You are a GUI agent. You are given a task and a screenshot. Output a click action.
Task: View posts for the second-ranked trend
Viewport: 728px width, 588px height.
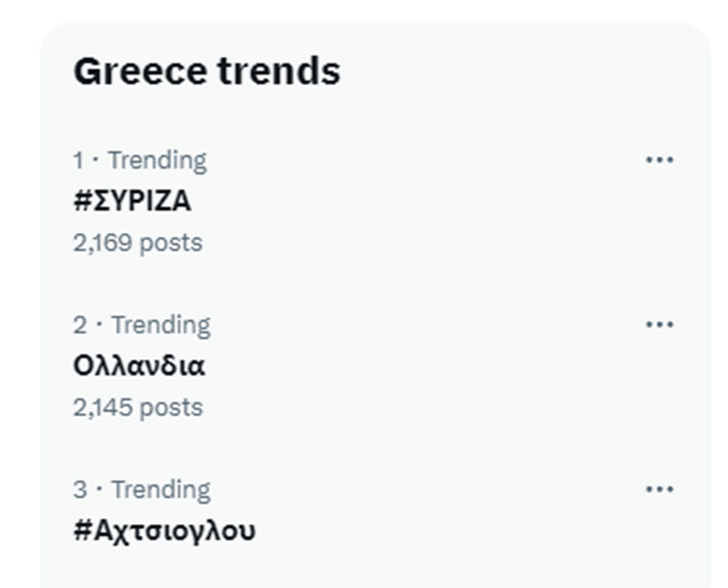(139, 366)
